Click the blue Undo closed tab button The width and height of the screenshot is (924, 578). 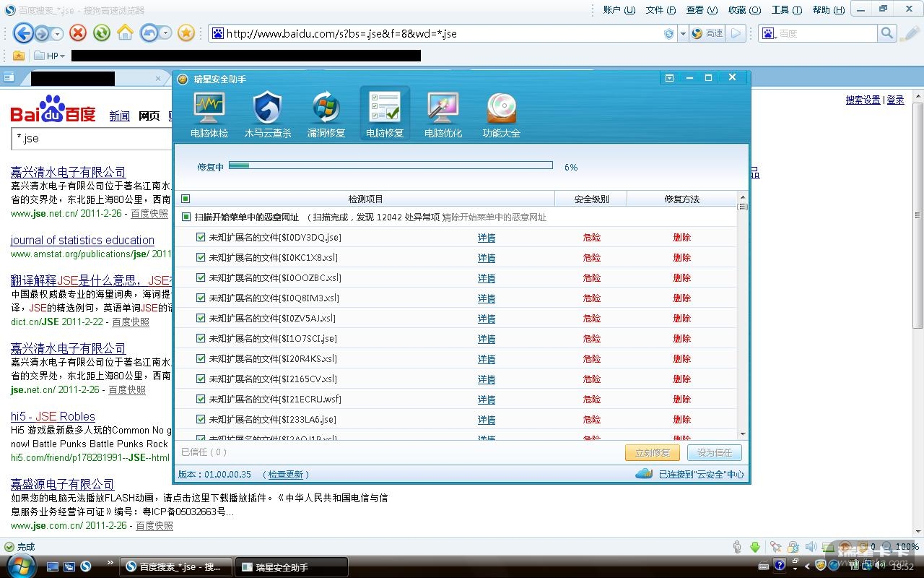click(149, 33)
